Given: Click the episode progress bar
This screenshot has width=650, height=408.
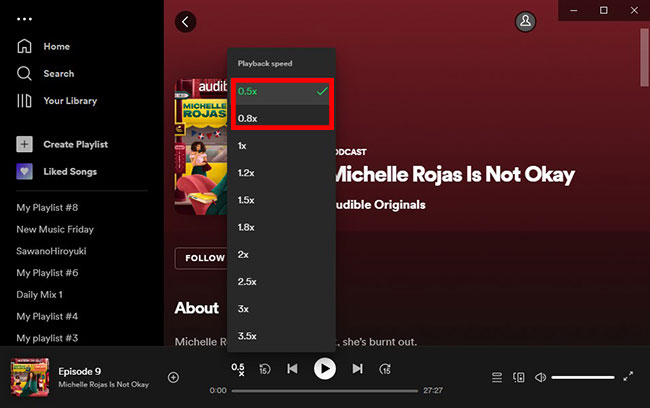Looking at the screenshot, I should 325,391.
